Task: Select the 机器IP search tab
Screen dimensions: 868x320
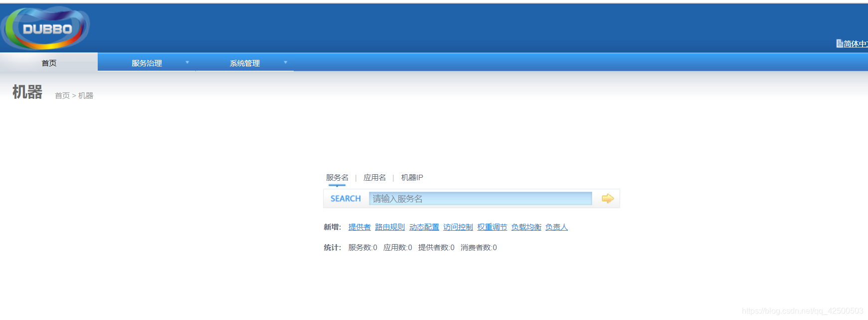Action: click(x=412, y=177)
